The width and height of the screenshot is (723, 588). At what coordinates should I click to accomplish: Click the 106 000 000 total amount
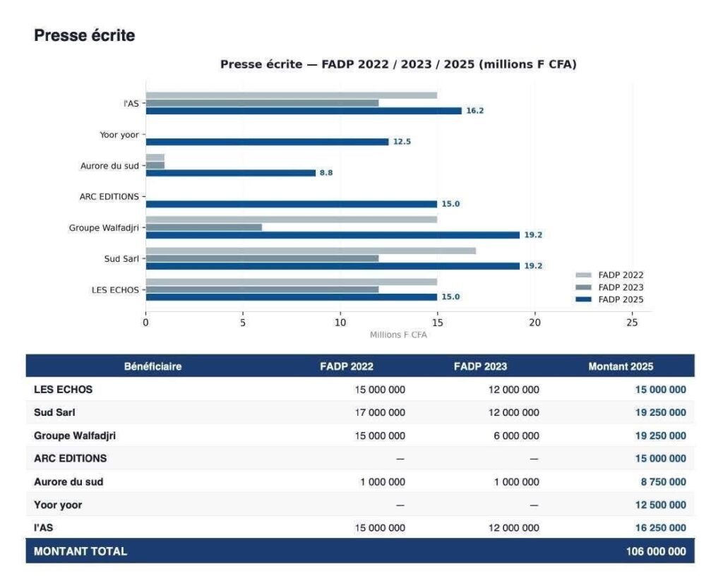(x=655, y=551)
